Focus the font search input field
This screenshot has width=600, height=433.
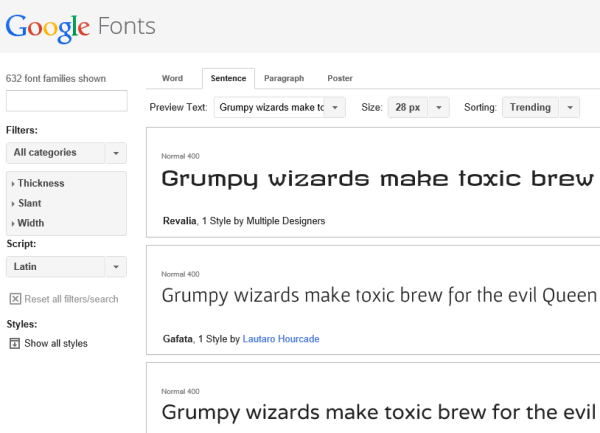(67, 101)
